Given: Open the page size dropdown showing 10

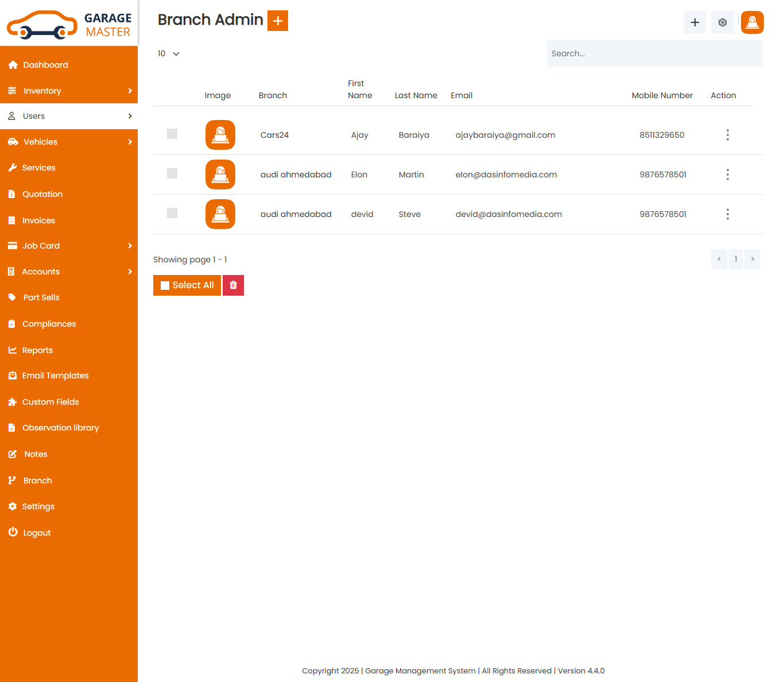Looking at the screenshot, I should [168, 53].
